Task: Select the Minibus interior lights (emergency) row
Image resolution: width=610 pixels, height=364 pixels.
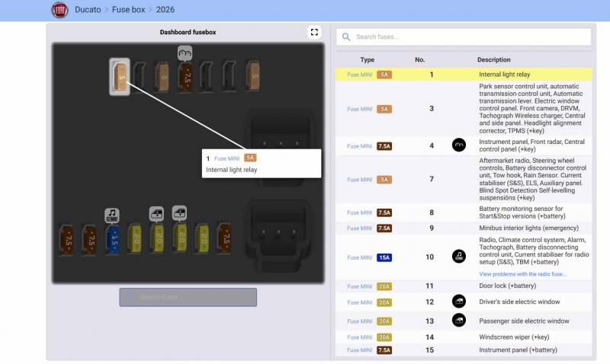Action: (464, 228)
